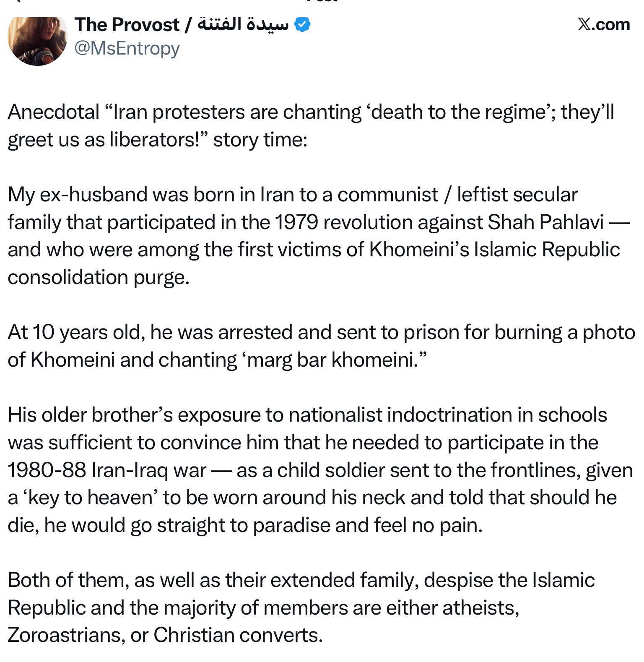
Task: Click the opening paragraph starting with "Anecdotal"
Action: [310, 126]
